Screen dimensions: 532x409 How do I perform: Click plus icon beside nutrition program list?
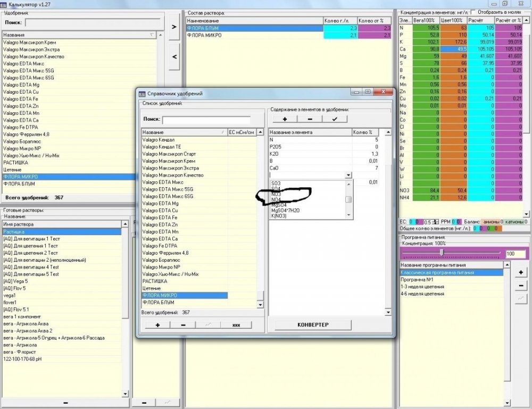[521, 273]
